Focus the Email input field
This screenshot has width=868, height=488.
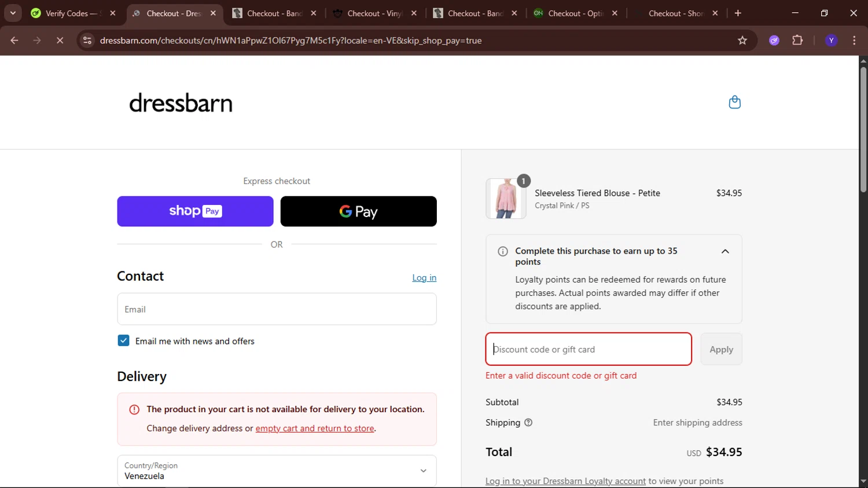click(x=277, y=309)
